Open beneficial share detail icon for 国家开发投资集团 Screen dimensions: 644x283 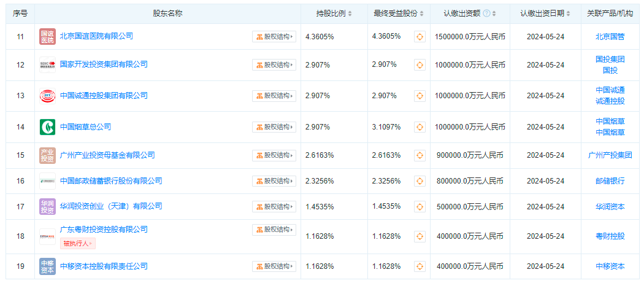(420, 64)
